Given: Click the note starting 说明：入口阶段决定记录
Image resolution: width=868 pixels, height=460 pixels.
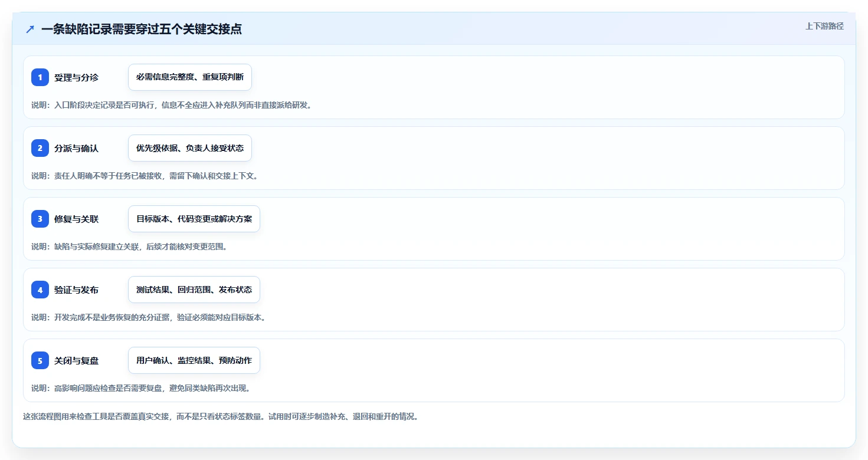Looking at the screenshot, I should (x=171, y=105).
